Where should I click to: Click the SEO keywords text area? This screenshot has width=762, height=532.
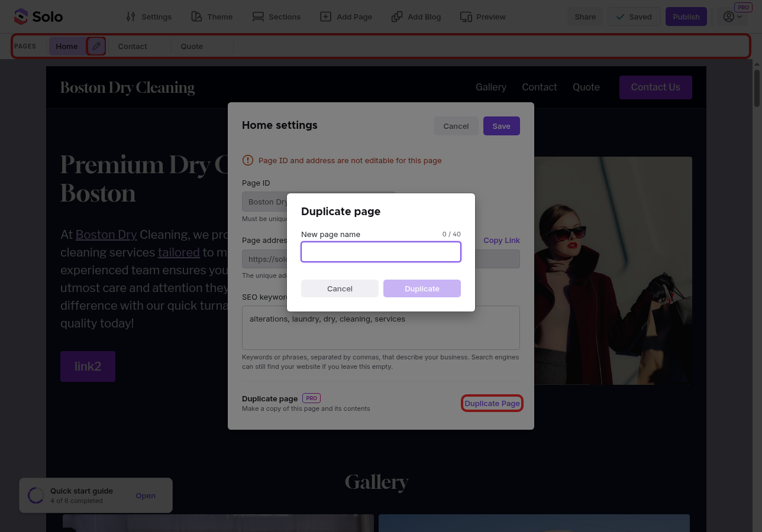pyautogui.click(x=381, y=327)
